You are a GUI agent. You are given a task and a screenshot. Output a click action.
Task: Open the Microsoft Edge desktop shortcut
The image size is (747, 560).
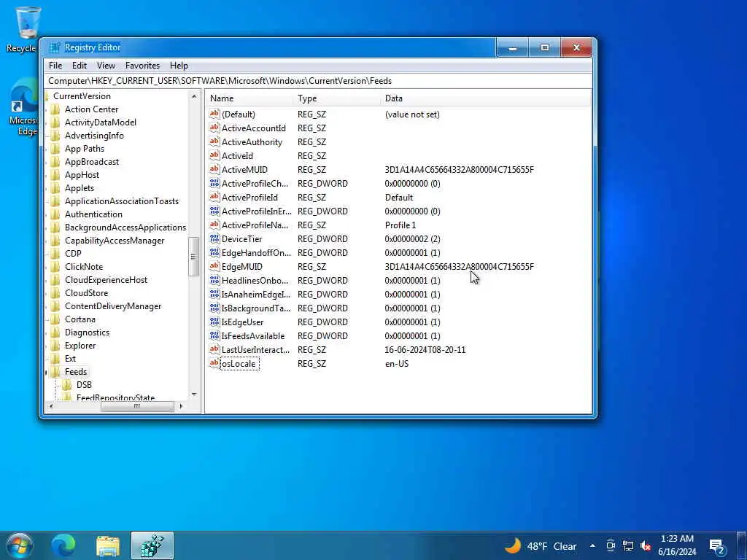[23, 108]
